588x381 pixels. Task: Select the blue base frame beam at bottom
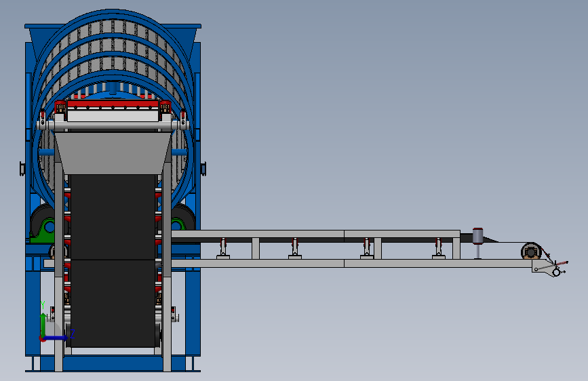pyautogui.click(x=113, y=363)
